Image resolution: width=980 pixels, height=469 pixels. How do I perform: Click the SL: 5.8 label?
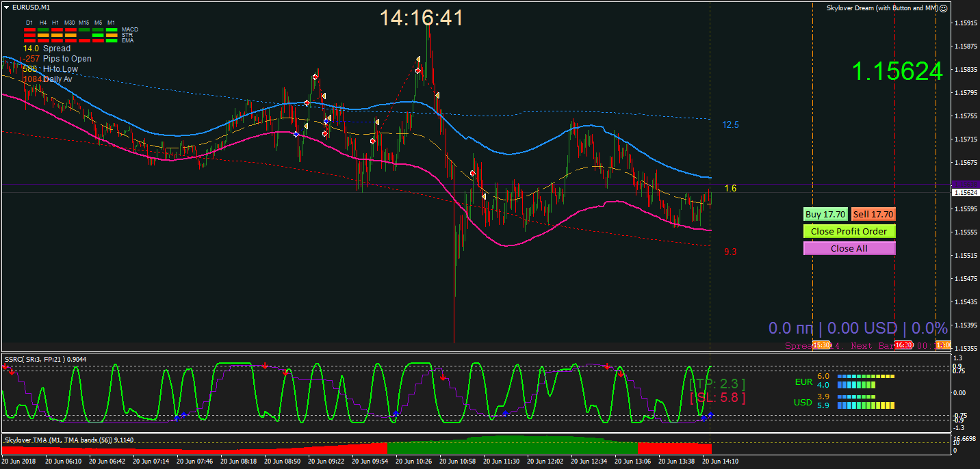717,397
